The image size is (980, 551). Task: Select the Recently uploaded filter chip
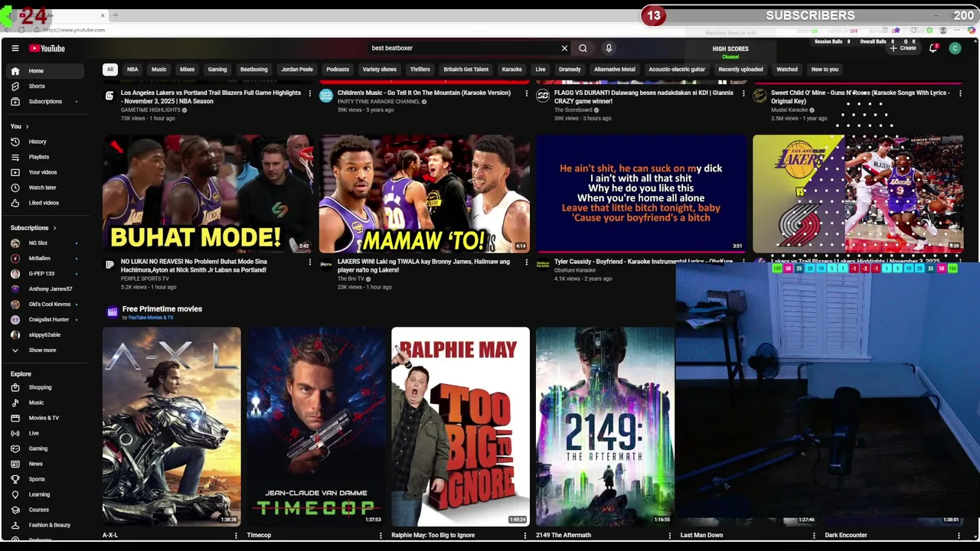740,70
